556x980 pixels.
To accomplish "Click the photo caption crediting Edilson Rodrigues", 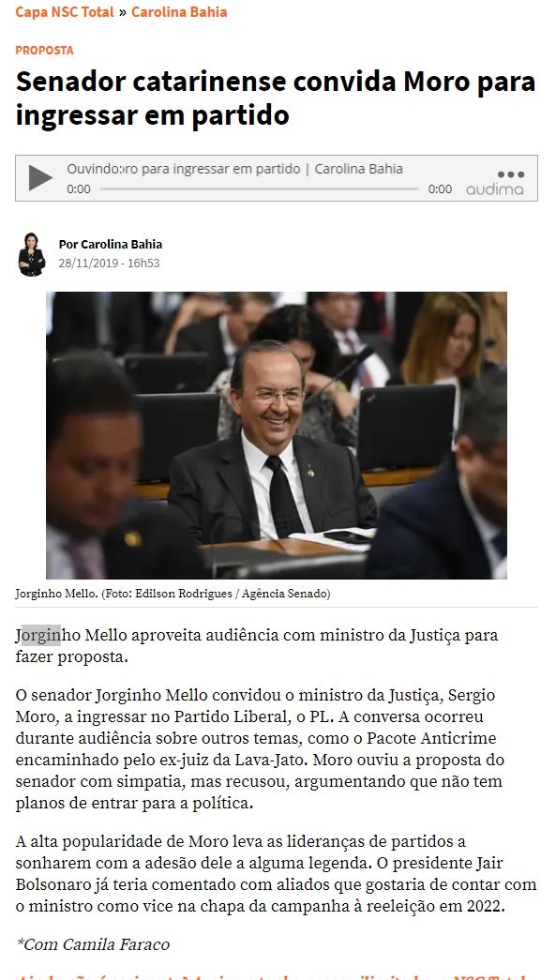I will tap(173, 594).
